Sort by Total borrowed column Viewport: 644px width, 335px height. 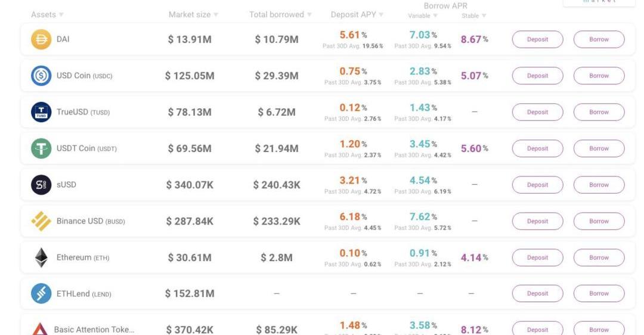pyautogui.click(x=309, y=15)
